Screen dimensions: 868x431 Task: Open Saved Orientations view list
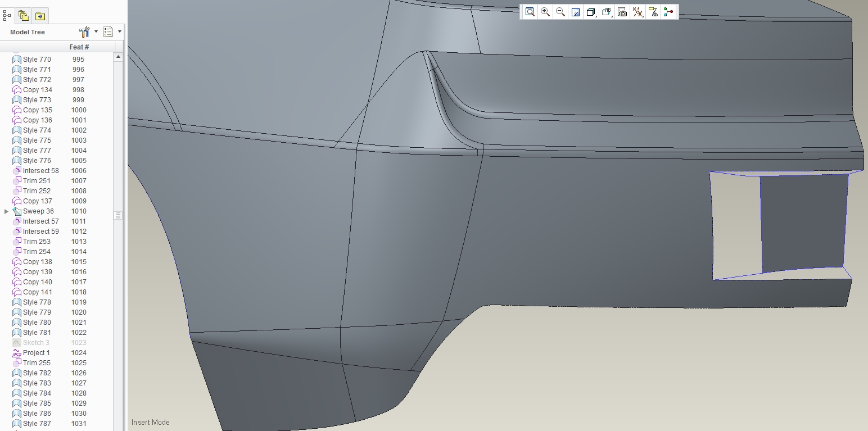[x=607, y=12]
